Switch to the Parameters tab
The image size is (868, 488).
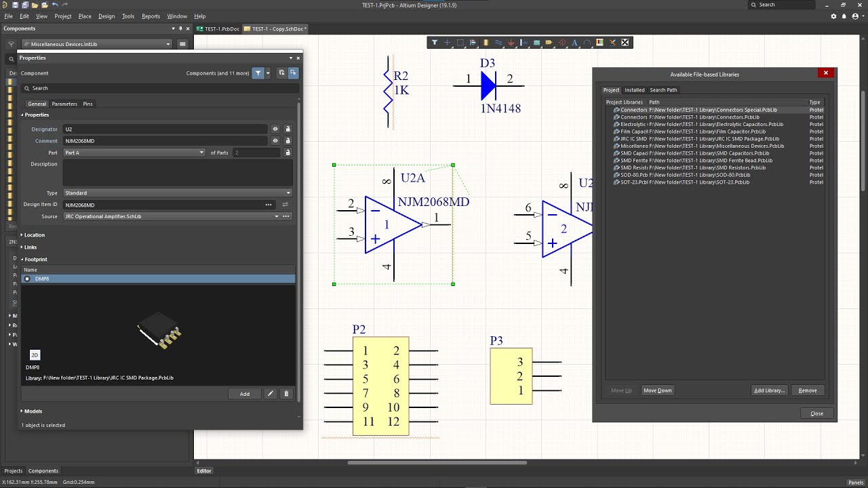[64, 104]
